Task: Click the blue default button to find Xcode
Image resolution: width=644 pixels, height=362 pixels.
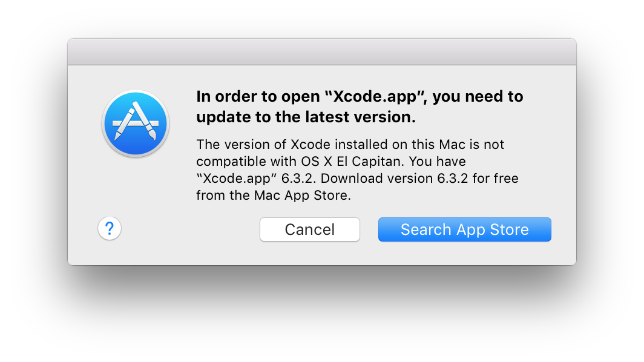Action: (464, 229)
